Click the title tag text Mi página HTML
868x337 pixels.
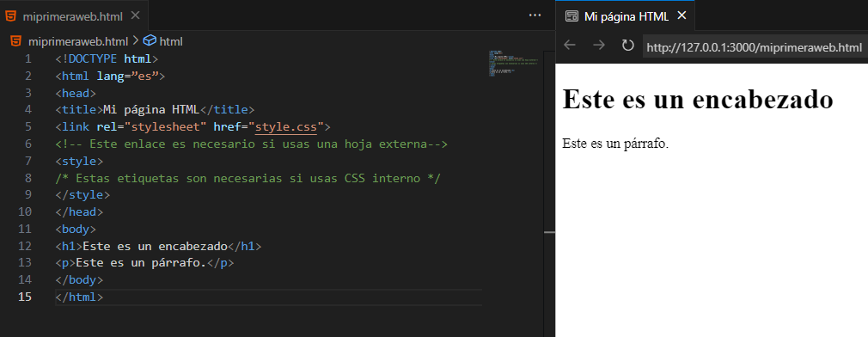click(x=150, y=109)
